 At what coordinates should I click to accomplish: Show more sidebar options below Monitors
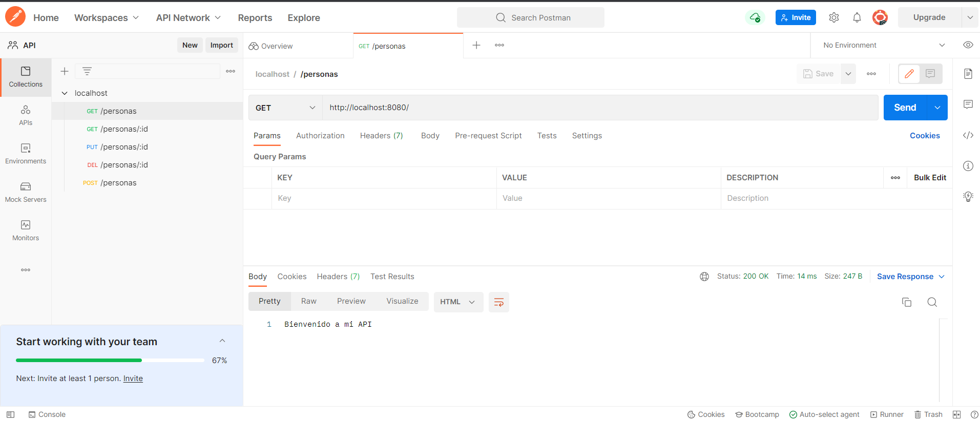26,270
